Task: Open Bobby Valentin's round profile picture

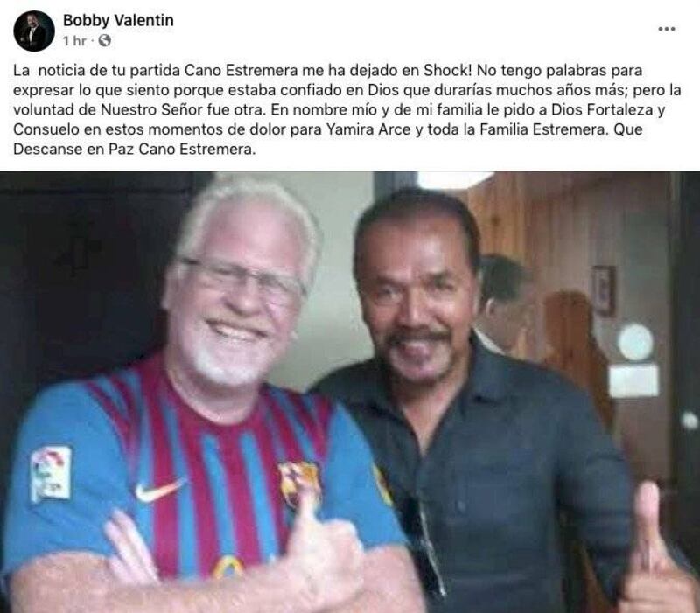Action: click(x=34, y=31)
